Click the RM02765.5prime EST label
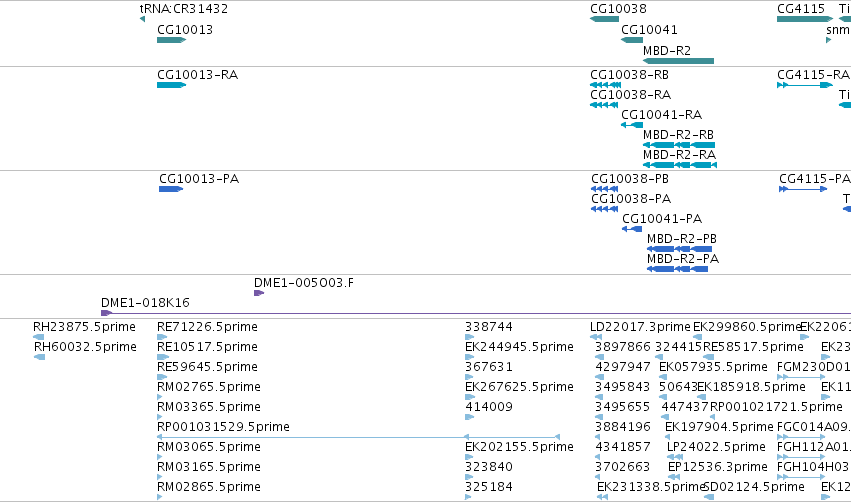This screenshot has height=502, width=851. coord(209,387)
